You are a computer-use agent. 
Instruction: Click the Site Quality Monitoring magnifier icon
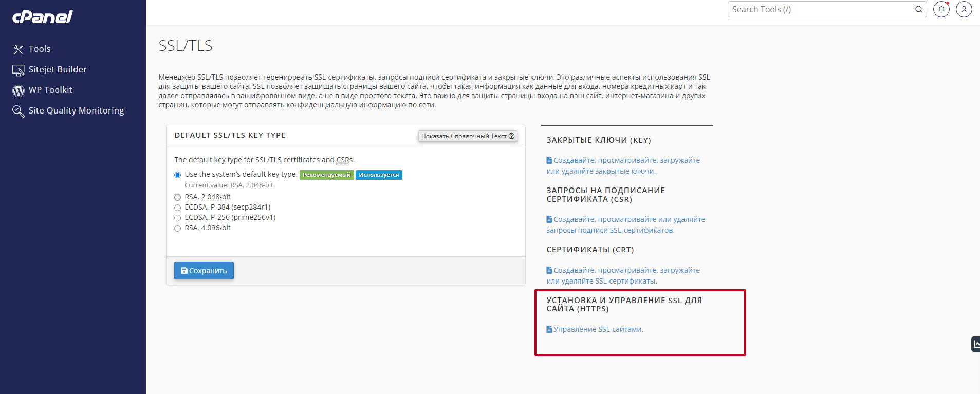pyautogui.click(x=19, y=111)
